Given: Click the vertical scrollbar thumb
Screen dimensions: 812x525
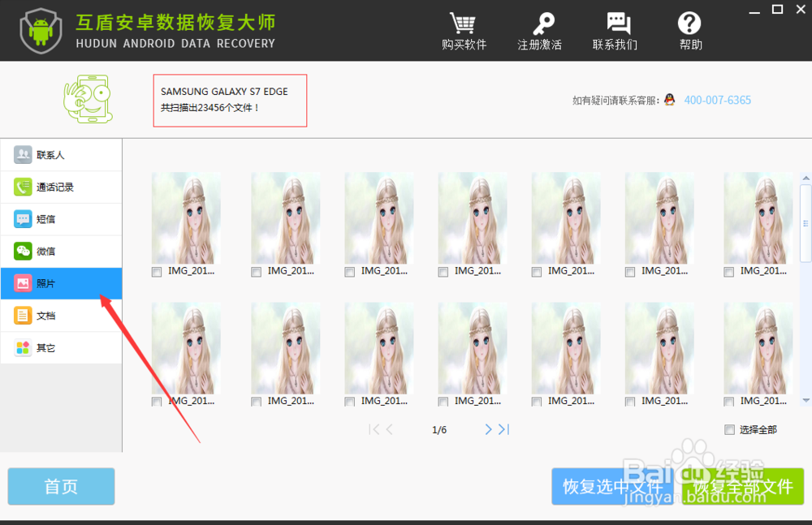Looking at the screenshot, I should (x=806, y=223).
